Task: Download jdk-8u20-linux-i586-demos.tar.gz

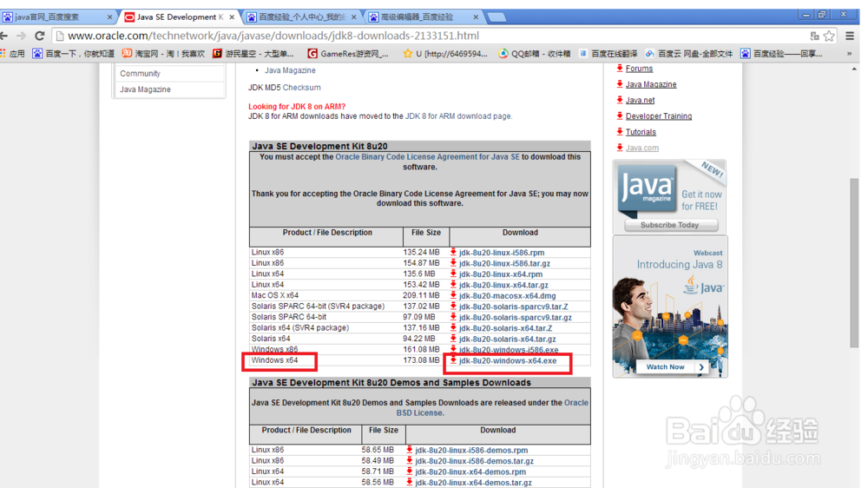Action: pos(475,461)
